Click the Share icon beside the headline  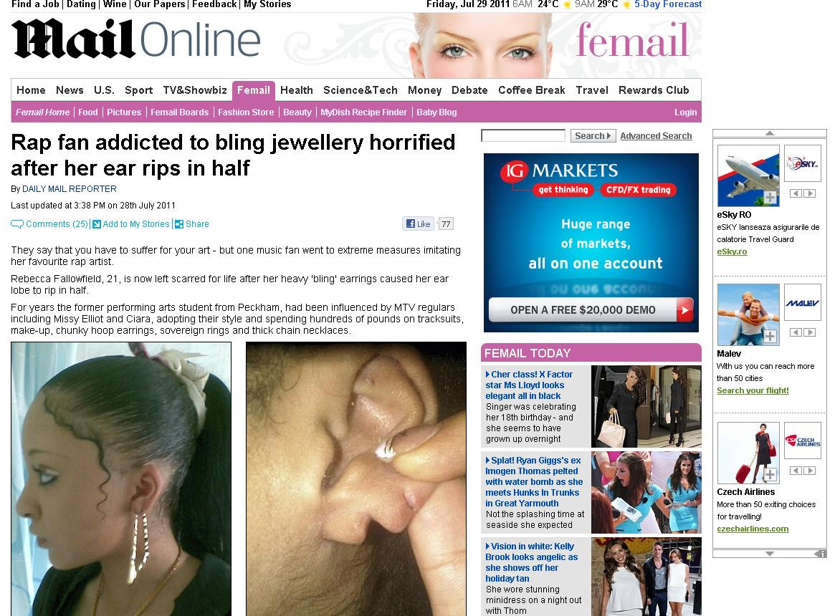pyautogui.click(x=179, y=224)
